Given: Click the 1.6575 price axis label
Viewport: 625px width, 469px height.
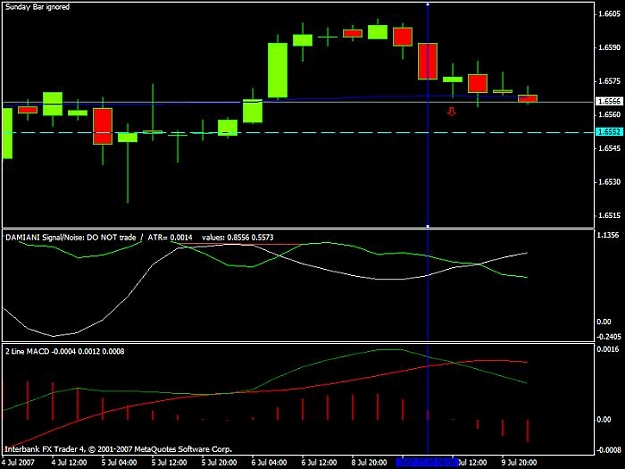Looking at the screenshot, I should pos(609,81).
